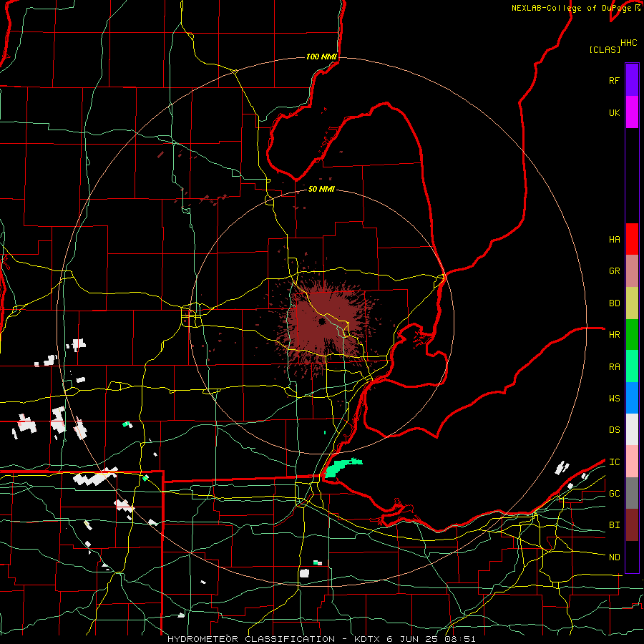This screenshot has height=644, width=644.
Task: Click the RF legend label
Action: tap(614, 80)
